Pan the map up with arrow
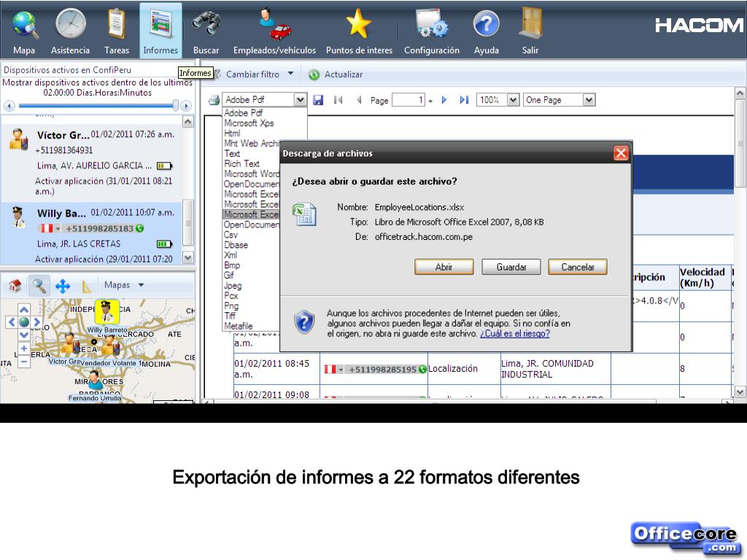This screenshot has height=560, width=747. click(24, 309)
